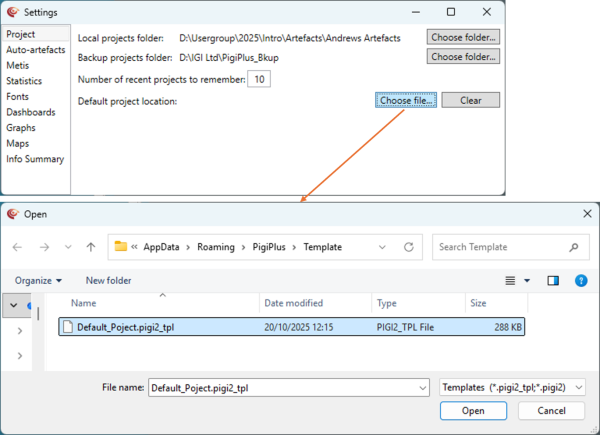This screenshot has width=600, height=435.
Task: Toggle the preview pane icon
Action: tap(553, 281)
